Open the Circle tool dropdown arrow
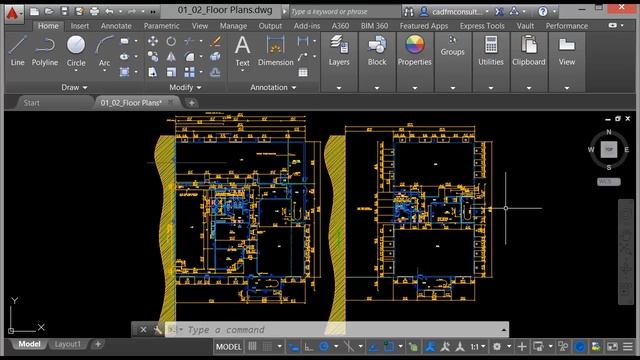Viewport: 640px width, 360px height. click(x=76, y=71)
